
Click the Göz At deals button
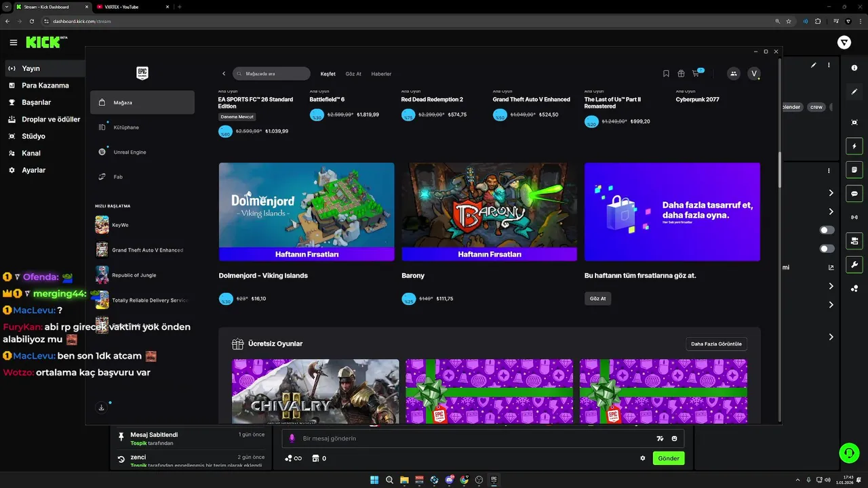tap(597, 298)
